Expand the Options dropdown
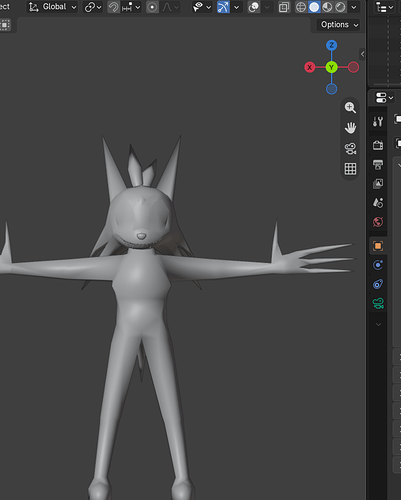The width and height of the screenshot is (401, 500). click(x=339, y=25)
